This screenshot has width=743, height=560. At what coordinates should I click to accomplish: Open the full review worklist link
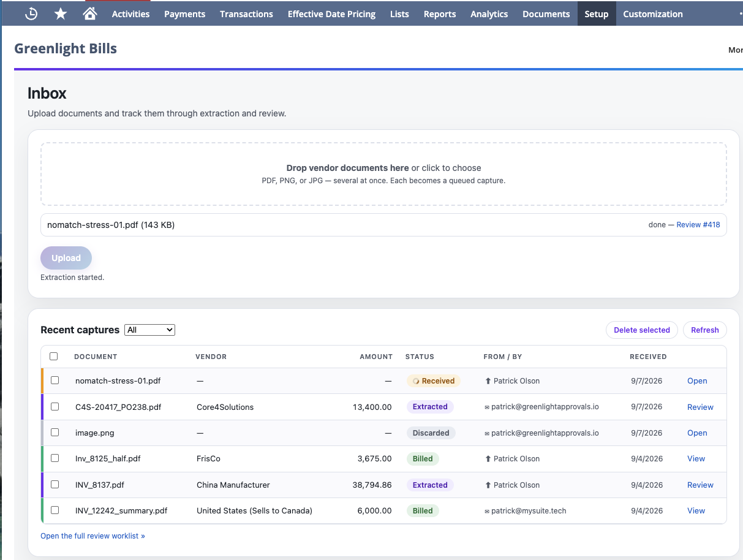(92, 535)
